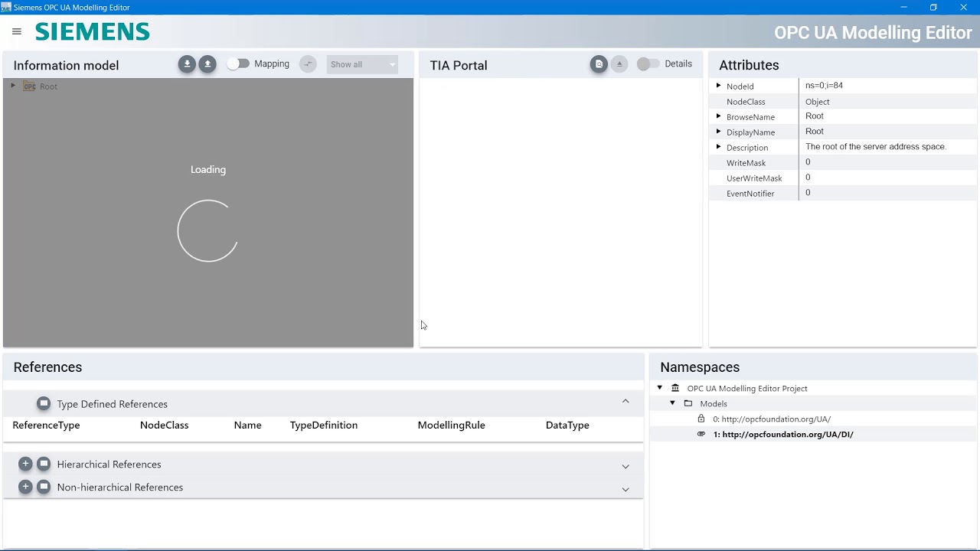This screenshot has width=980, height=551.
Task: Click the NodeClass value Object
Action: tap(817, 101)
